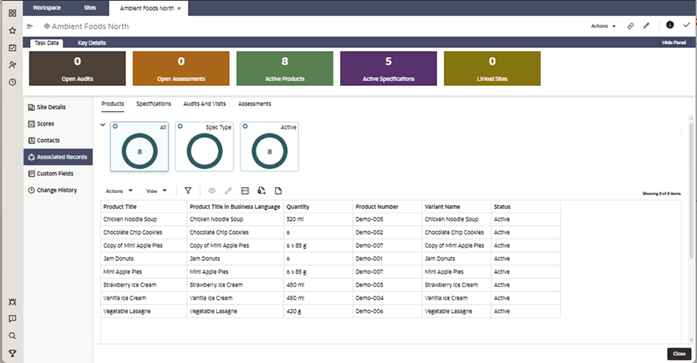The width and height of the screenshot is (697, 363).
Task: Select the Products sub-tab
Action: (112, 104)
